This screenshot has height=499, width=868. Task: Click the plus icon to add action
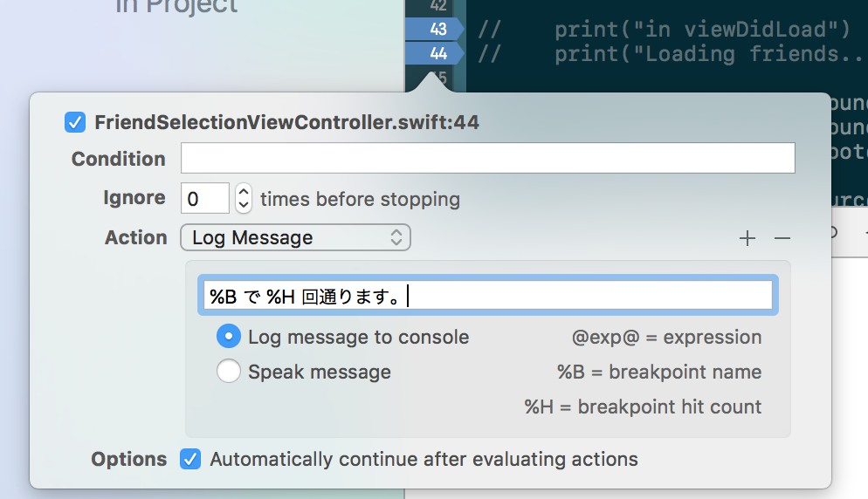[747, 238]
